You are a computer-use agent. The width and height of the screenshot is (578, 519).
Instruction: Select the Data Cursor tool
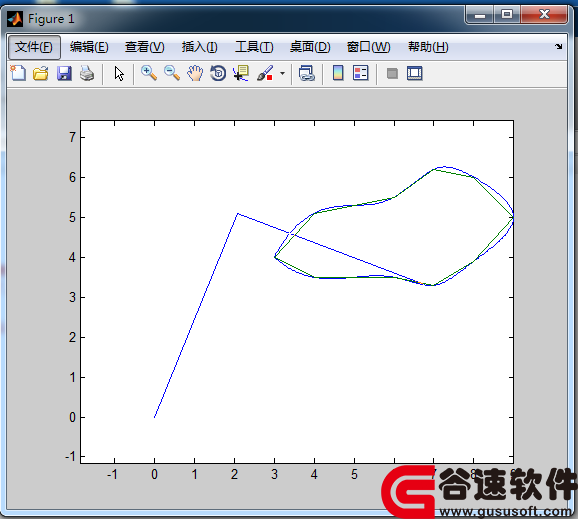(241, 73)
